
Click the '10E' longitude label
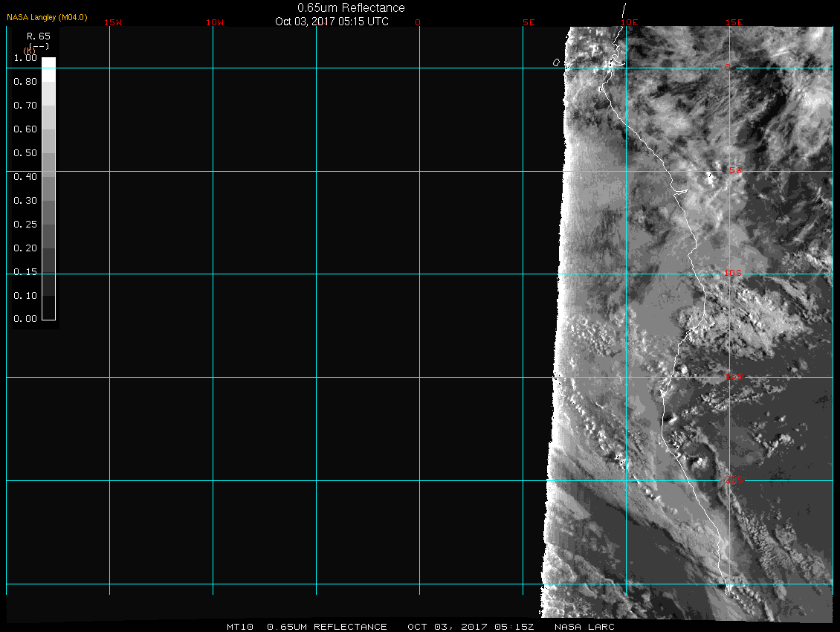click(630, 22)
